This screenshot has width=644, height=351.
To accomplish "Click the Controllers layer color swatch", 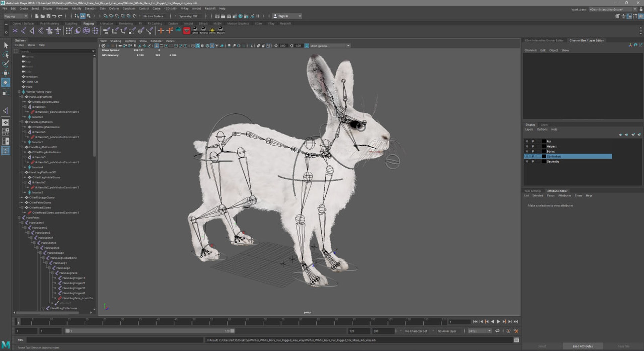I will coord(544,156).
